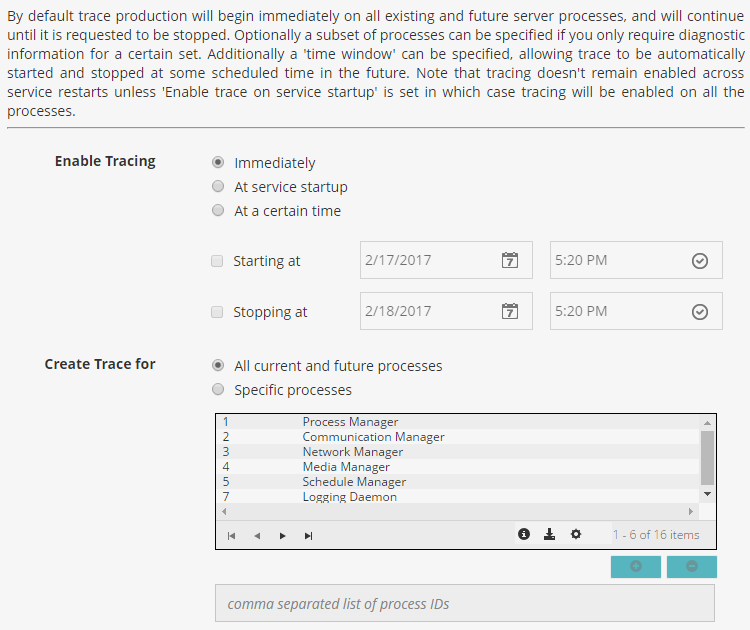Go to next page of process list
This screenshot has width=750, height=630.
click(283, 536)
